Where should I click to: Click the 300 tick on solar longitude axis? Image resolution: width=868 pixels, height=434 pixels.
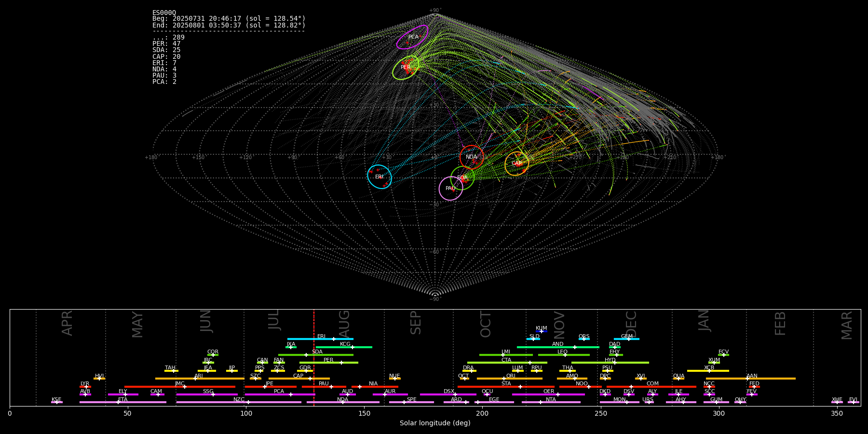(719, 413)
